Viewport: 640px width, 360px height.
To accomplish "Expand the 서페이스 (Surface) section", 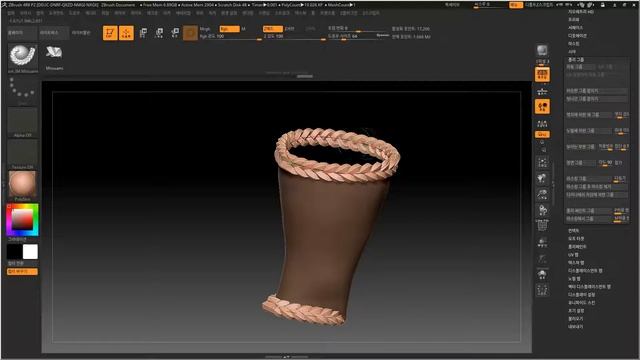I will coord(576,28).
